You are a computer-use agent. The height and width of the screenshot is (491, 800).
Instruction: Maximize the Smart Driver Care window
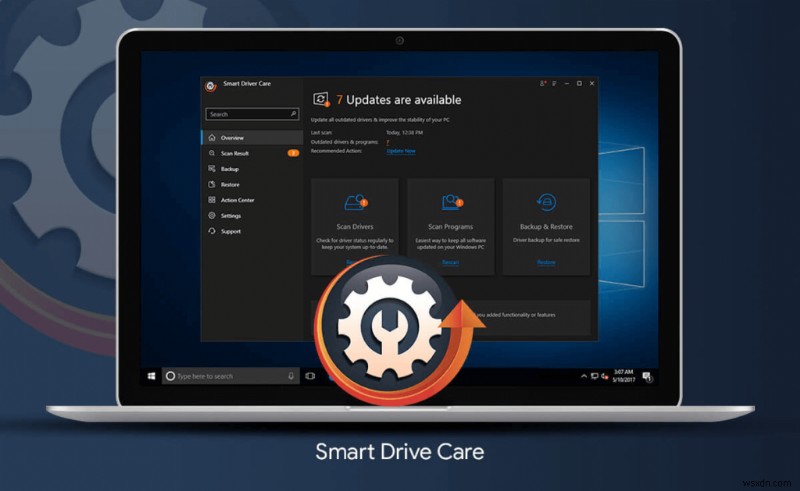579,83
